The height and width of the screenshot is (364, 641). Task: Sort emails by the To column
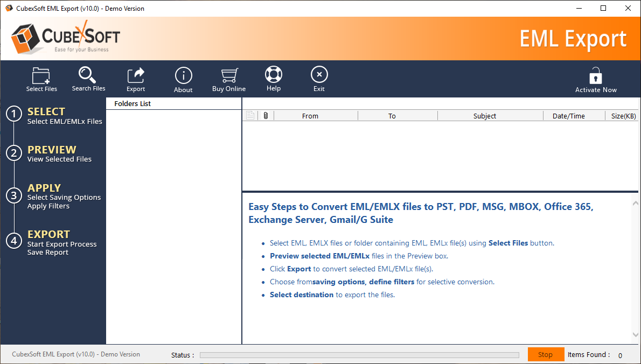(x=392, y=116)
